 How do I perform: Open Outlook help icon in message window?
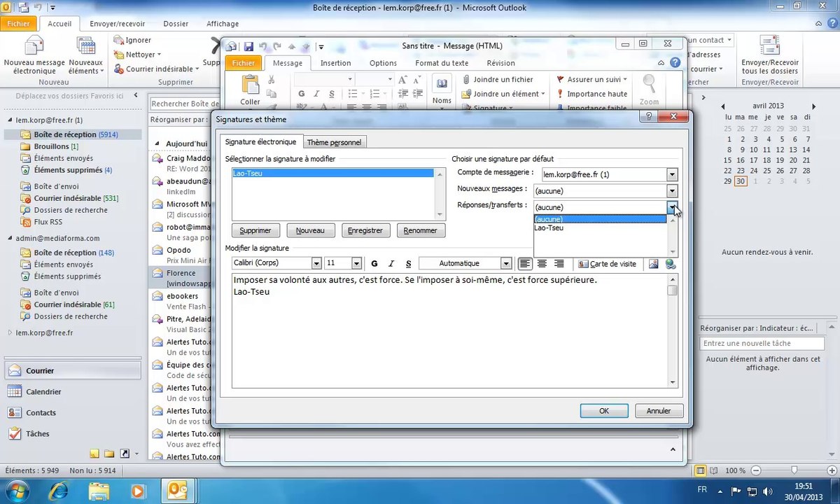click(675, 63)
